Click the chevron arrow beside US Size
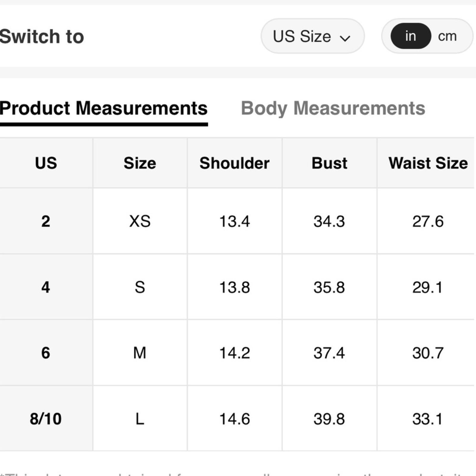 click(x=345, y=38)
